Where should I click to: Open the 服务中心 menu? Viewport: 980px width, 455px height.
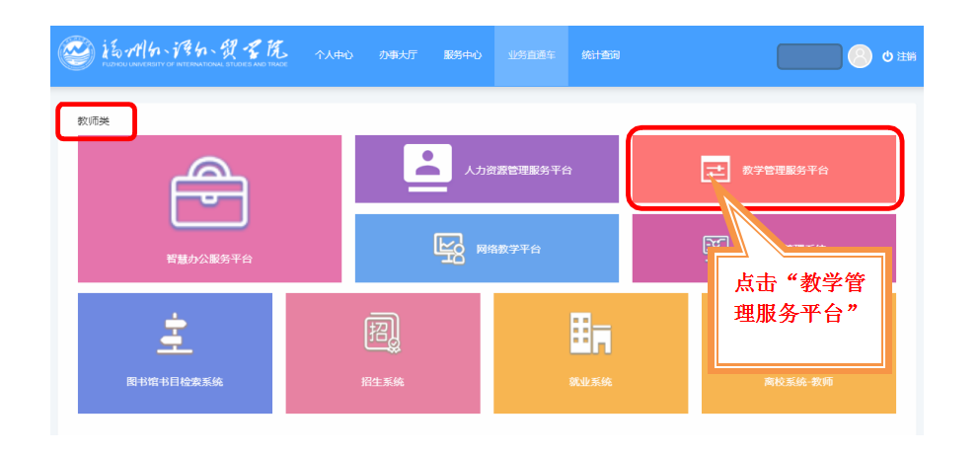click(x=463, y=55)
